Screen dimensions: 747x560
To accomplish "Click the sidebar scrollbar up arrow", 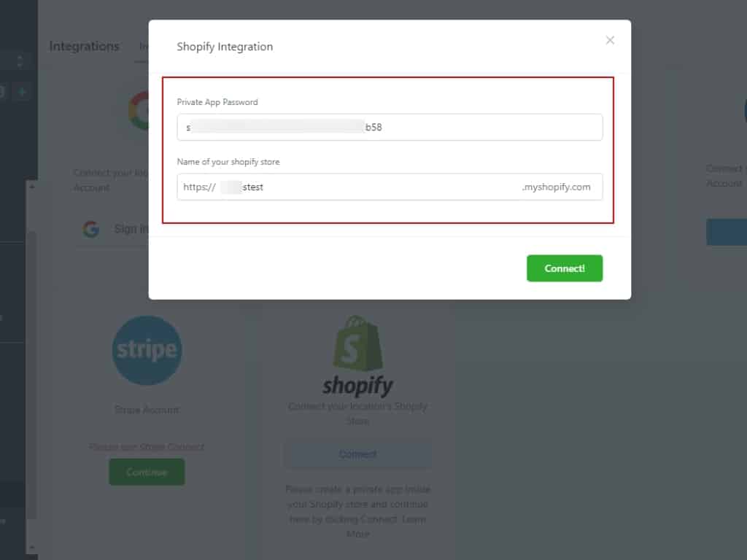I will click(x=32, y=187).
